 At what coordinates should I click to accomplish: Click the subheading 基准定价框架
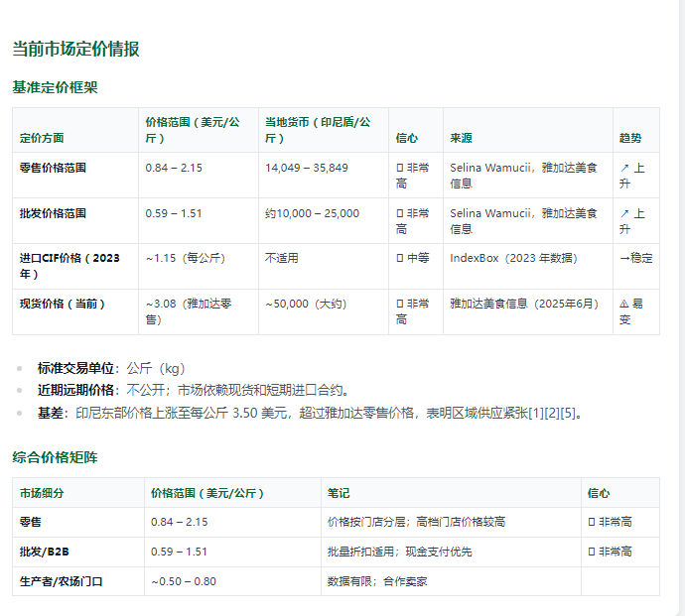(x=55, y=87)
